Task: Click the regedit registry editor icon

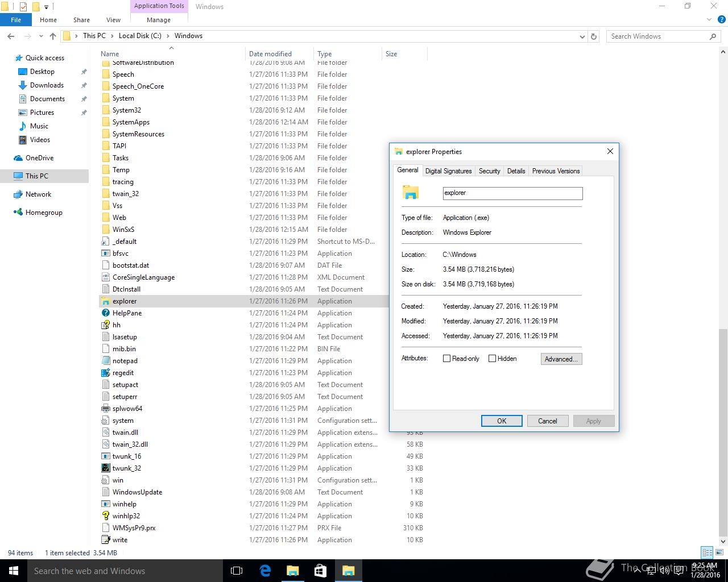Action: 105,373
